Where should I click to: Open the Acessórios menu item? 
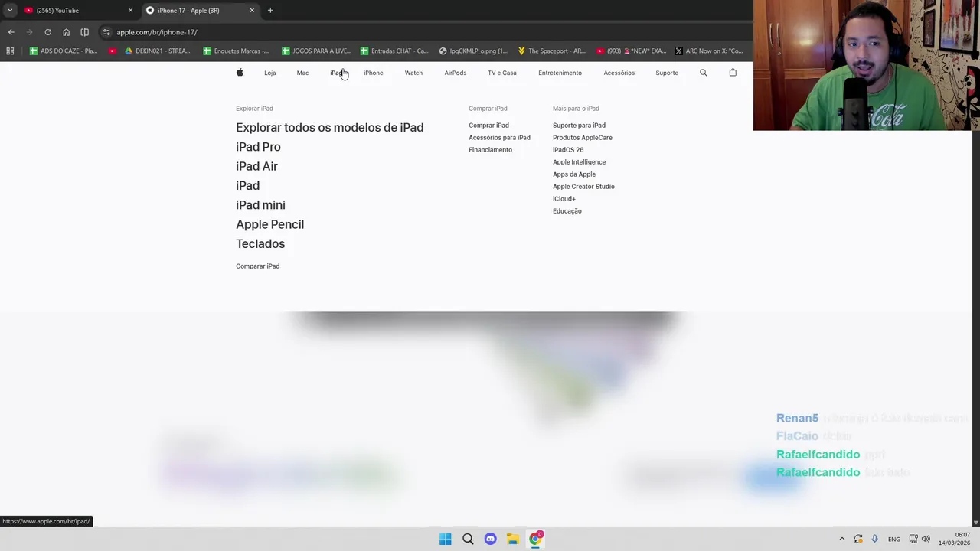(x=619, y=73)
